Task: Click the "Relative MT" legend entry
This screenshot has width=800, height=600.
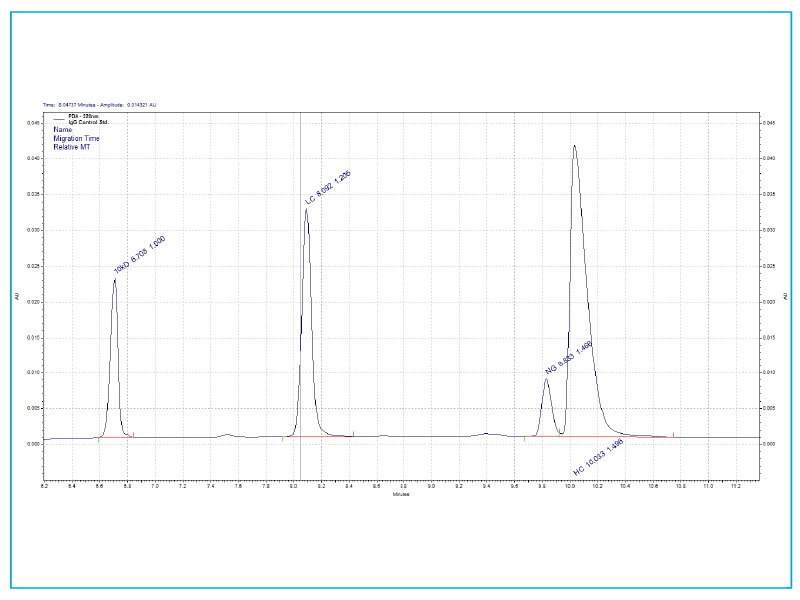Action: (71, 146)
